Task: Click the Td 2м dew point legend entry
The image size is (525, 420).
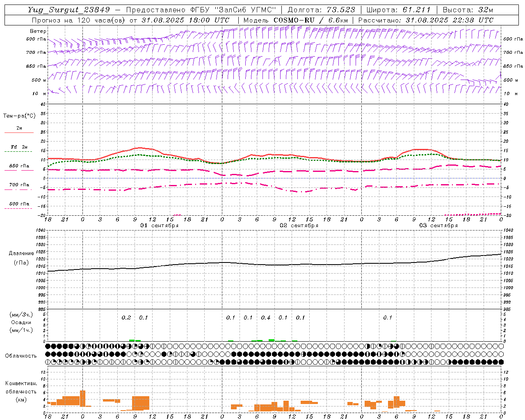Action: point(19,147)
